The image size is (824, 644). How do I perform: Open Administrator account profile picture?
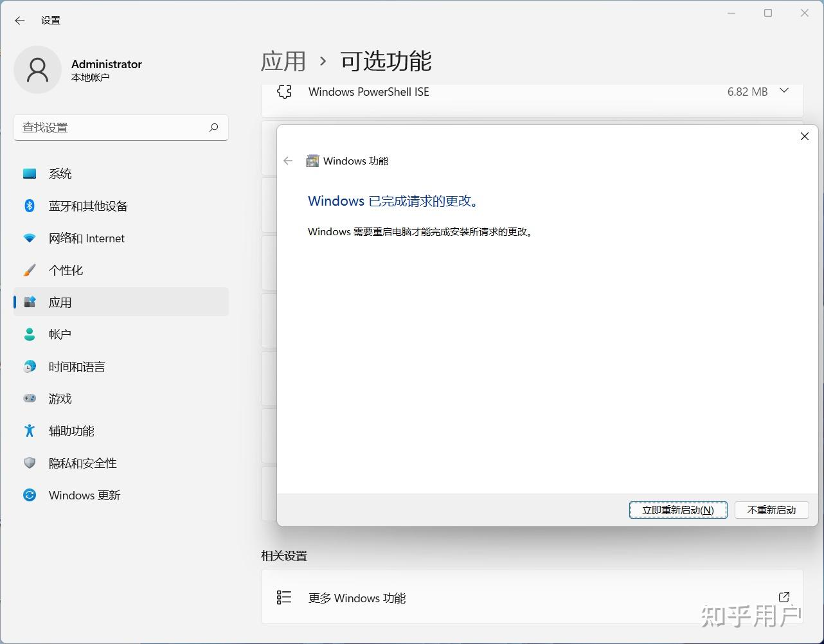37,69
